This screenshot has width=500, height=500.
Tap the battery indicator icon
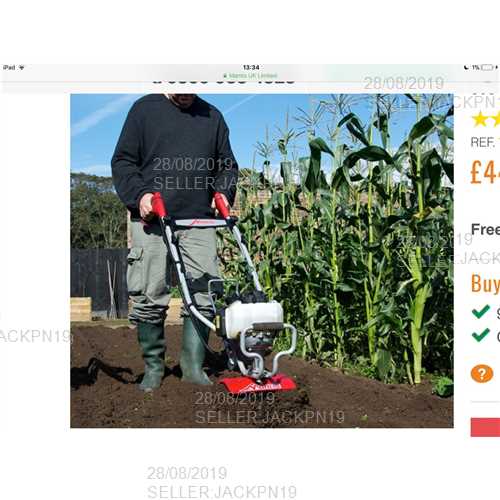[487, 68]
